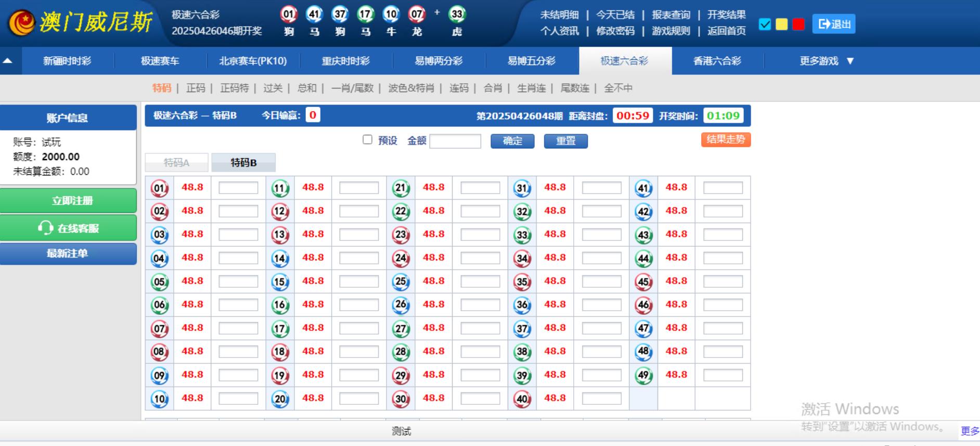Screen dimensions: 980x446
Task: Click the site logo 澳门威尼斯
Action: point(81,23)
